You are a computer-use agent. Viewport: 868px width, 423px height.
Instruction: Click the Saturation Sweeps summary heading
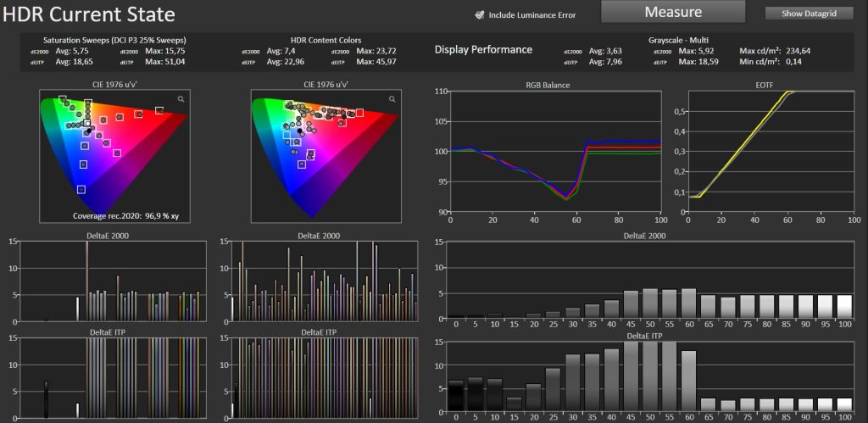tap(114, 41)
